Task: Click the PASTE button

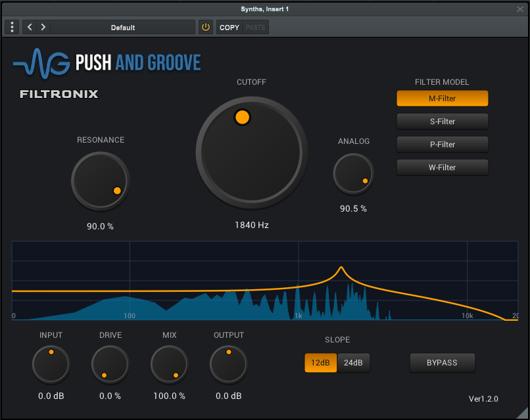Action: point(256,28)
